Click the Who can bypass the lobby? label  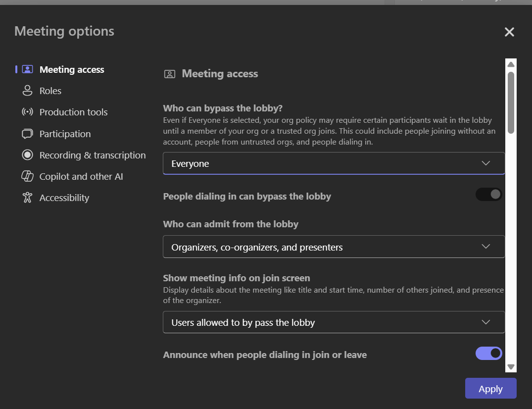pyautogui.click(x=223, y=108)
